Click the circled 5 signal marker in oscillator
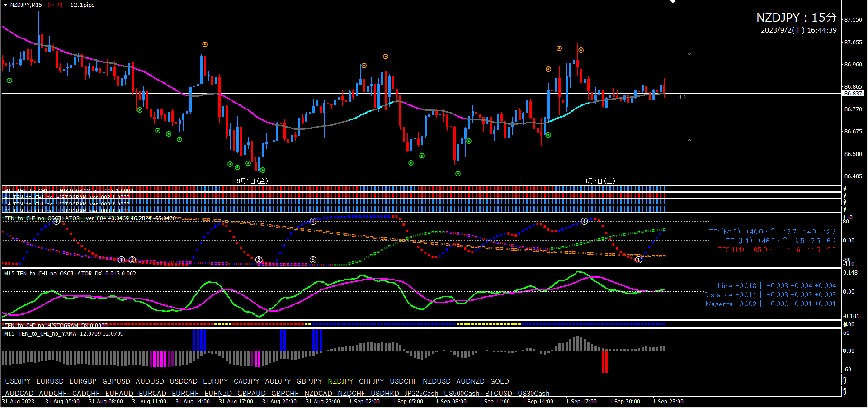868x408 pixels. [x=313, y=260]
